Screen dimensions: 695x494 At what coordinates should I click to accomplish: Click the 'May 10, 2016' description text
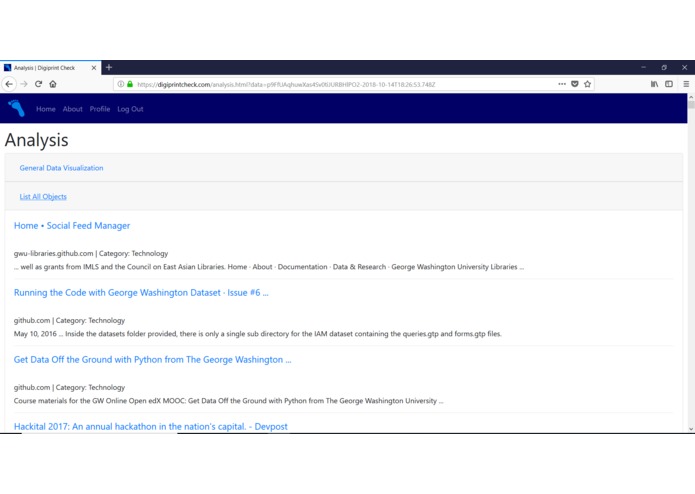coord(258,334)
